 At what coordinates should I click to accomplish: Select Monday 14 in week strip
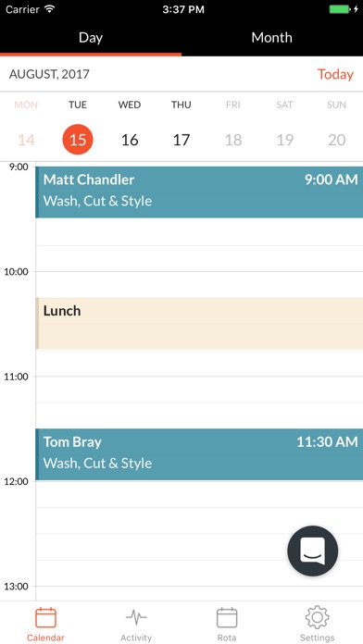[x=26, y=140]
